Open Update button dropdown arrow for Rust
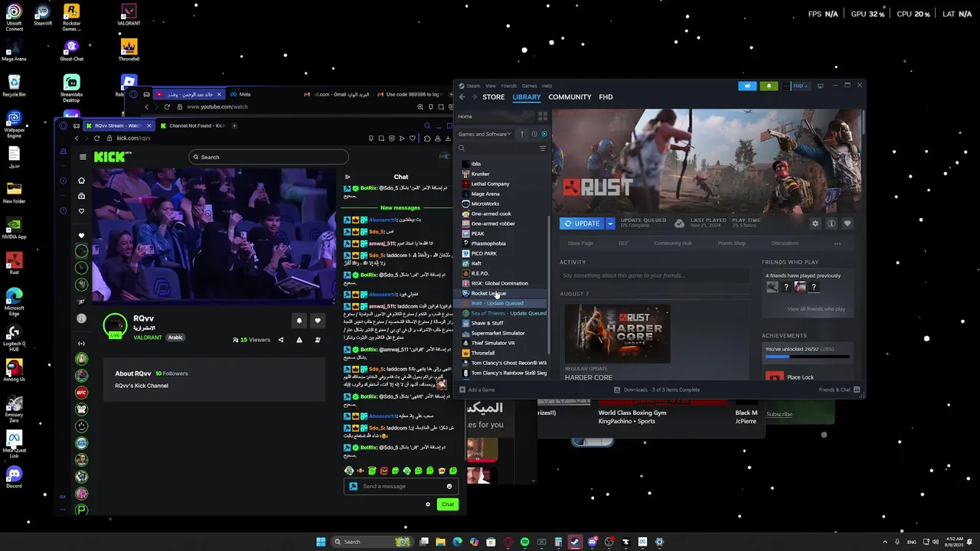Viewport: 980px width, 551px height. click(x=610, y=223)
